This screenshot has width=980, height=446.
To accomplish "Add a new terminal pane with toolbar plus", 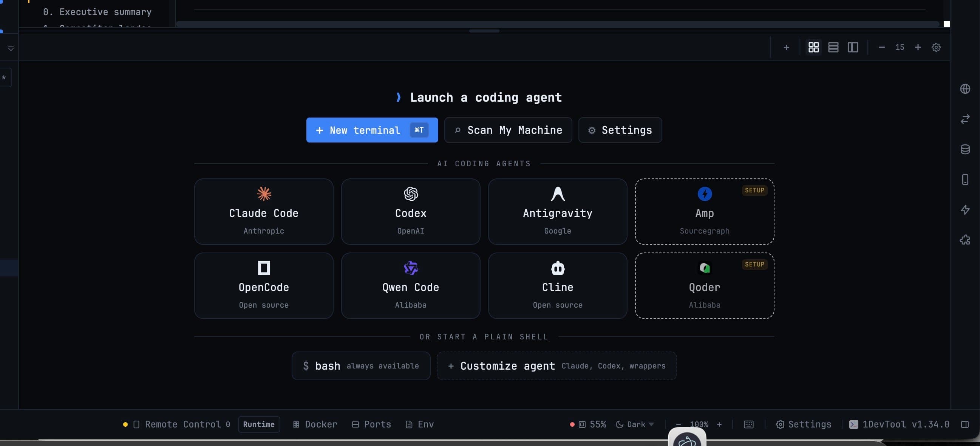I will tap(786, 48).
